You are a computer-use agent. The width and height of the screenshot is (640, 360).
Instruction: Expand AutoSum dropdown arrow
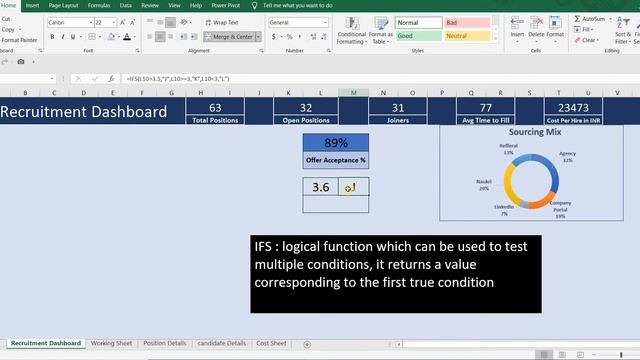[x=610, y=19]
